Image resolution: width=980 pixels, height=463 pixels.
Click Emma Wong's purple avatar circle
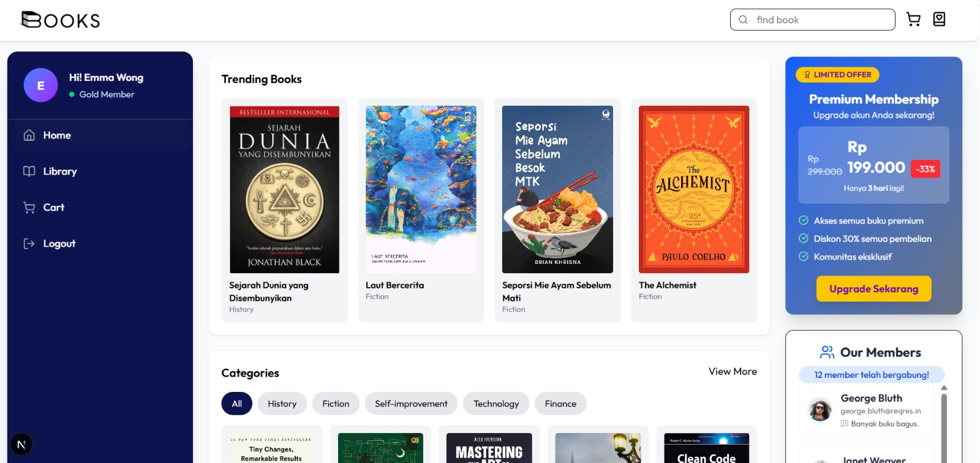click(x=40, y=85)
